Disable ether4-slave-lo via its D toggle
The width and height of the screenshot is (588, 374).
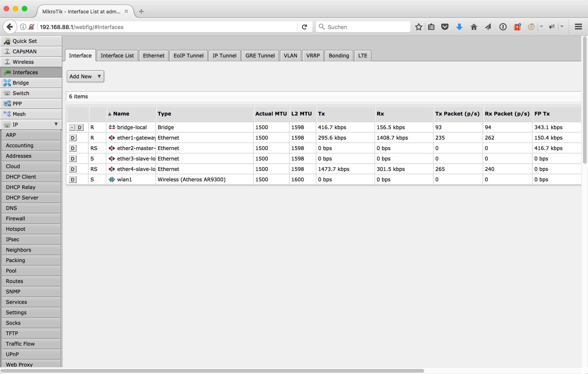[x=73, y=169]
